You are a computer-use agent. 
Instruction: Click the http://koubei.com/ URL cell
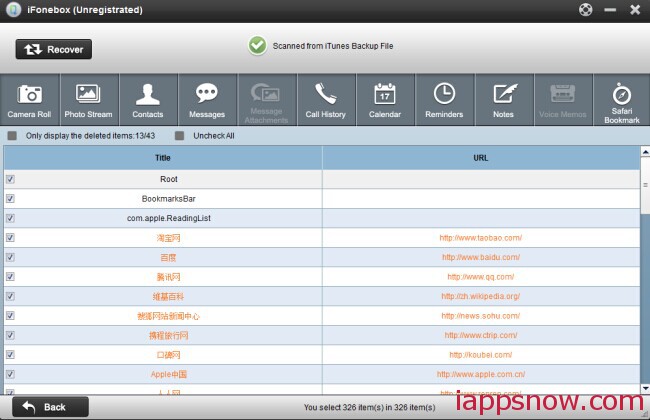click(x=481, y=354)
